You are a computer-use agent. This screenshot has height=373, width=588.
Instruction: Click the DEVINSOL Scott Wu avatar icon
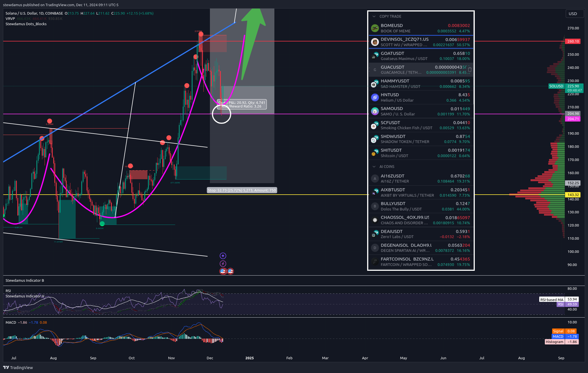(x=375, y=42)
